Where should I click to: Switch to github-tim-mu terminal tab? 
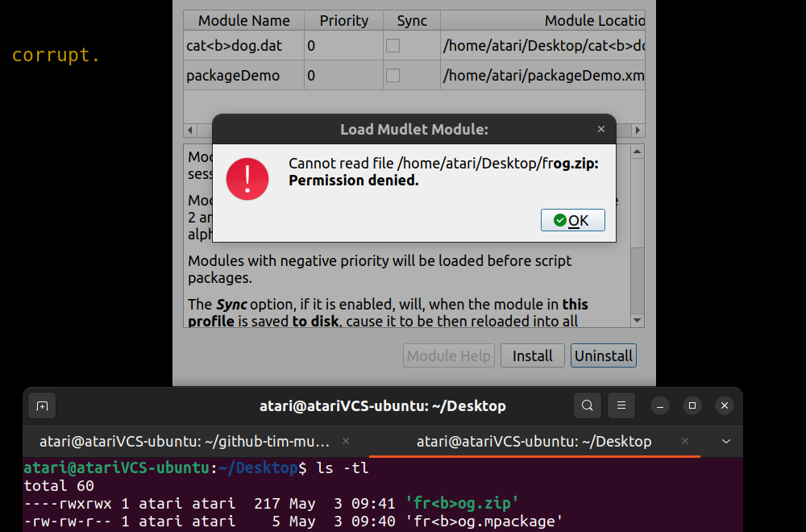(185, 442)
